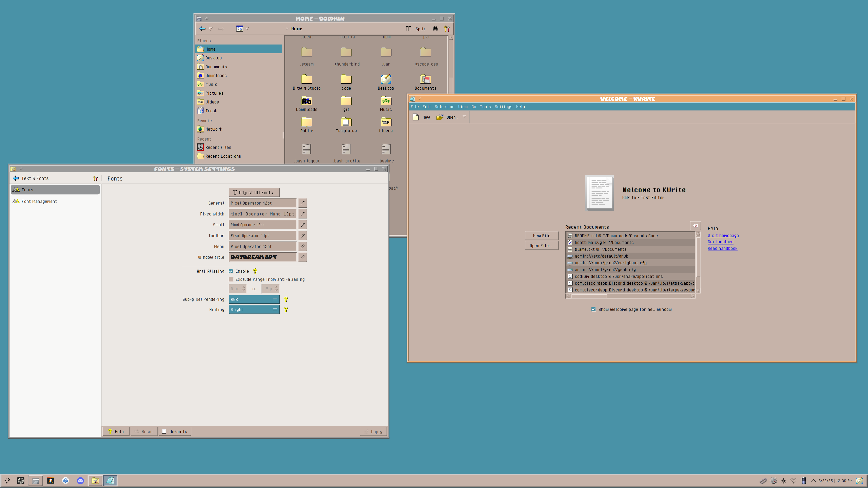Open the Settings menu in KWrite
This screenshot has height=488, width=868.
point(503,107)
